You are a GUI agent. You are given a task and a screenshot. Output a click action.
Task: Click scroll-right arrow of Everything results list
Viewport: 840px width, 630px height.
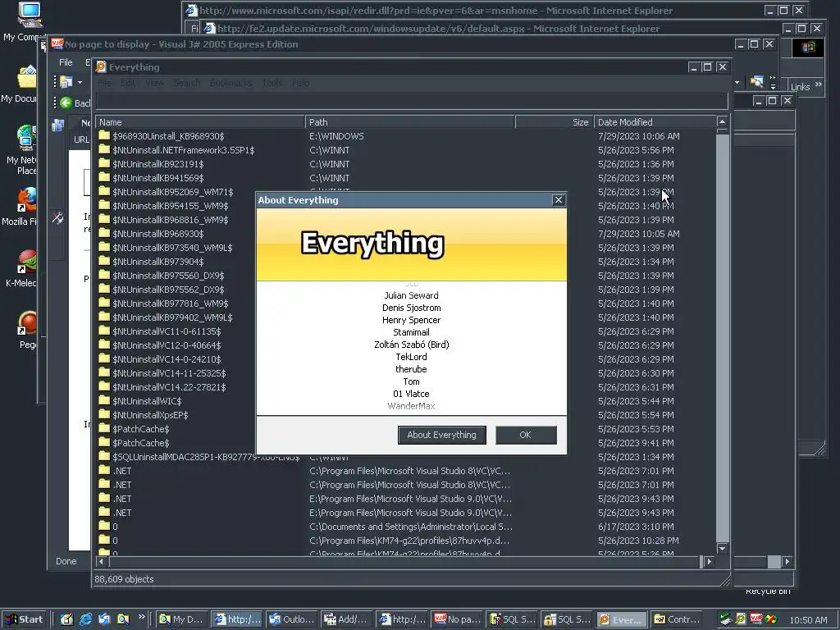[710, 561]
